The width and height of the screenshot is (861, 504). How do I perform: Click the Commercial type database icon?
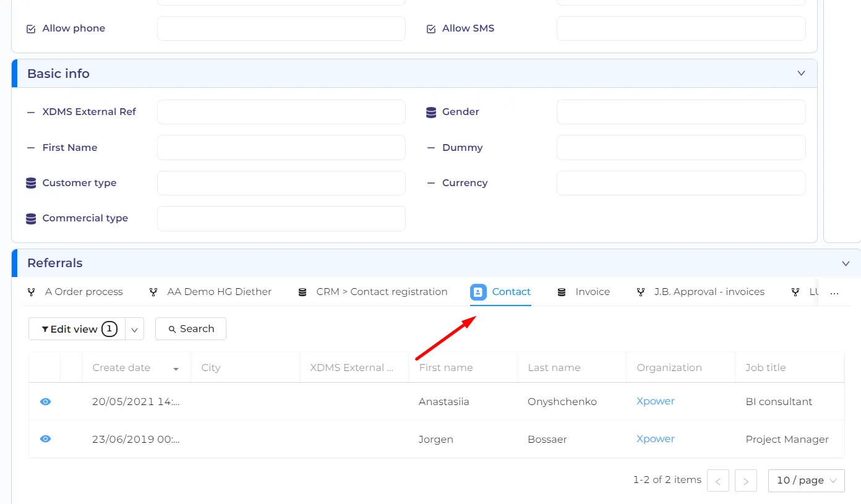point(31,219)
